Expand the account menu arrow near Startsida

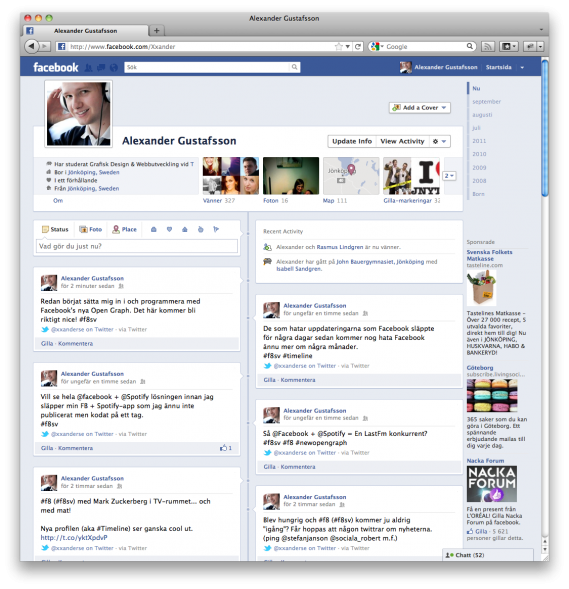pos(522,68)
